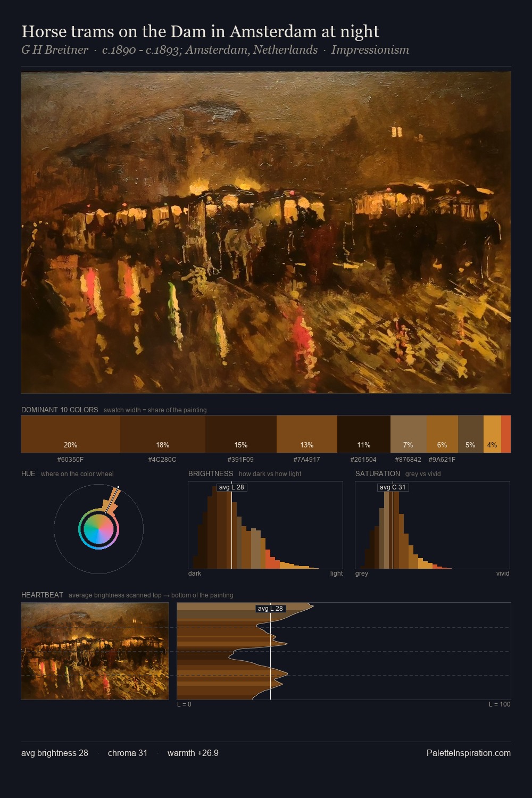Image resolution: width=532 pixels, height=798 pixels.
Task: Click the hex label '#4C280C'
Action: (x=162, y=460)
